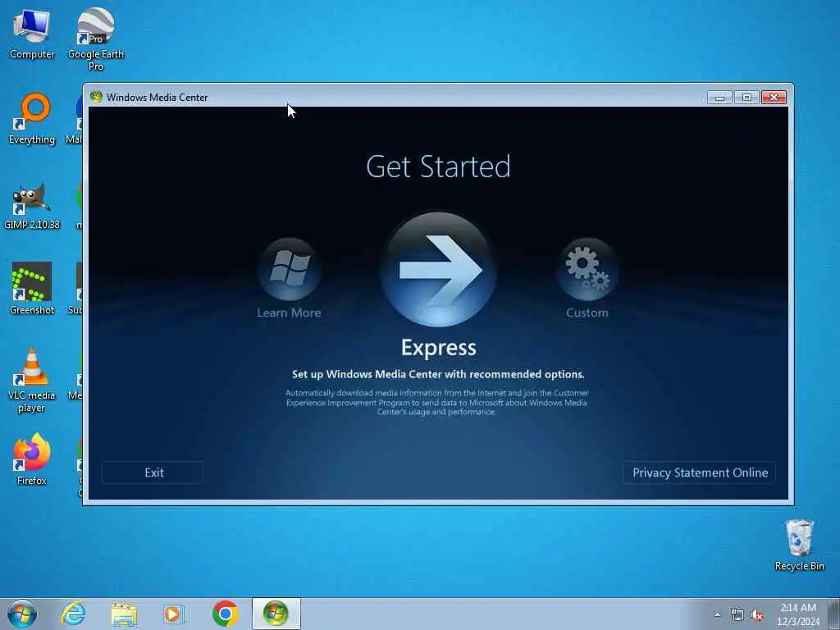Open the network tray icon
Screen dimensions: 840x630
point(737,615)
